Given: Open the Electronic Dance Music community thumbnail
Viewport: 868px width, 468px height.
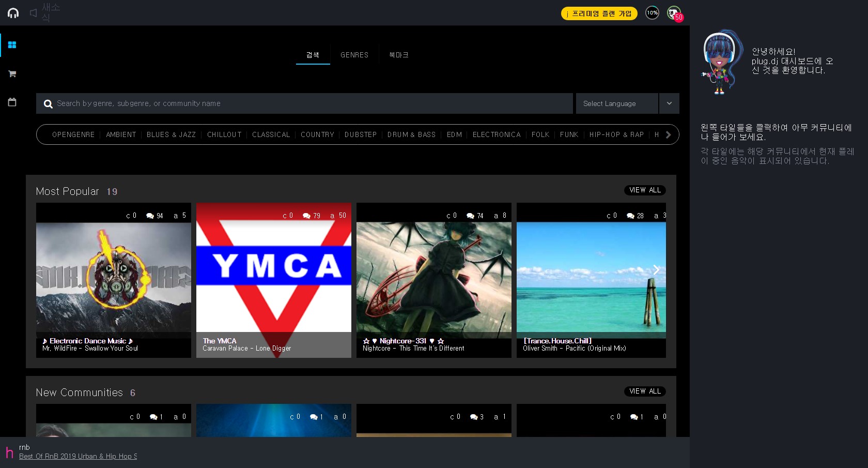Looking at the screenshot, I should [x=114, y=280].
